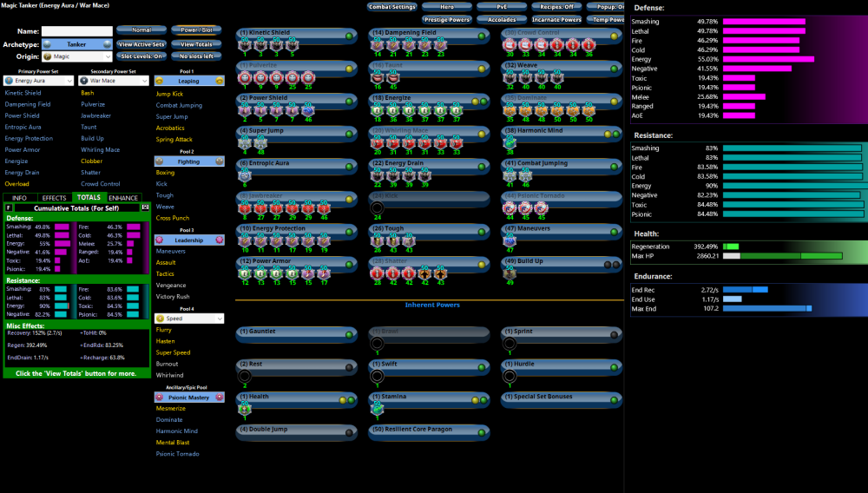Viewport: 868px width, 493px height.
Task: Click the Maneuvers enhancement slot icon
Action: pos(510,240)
